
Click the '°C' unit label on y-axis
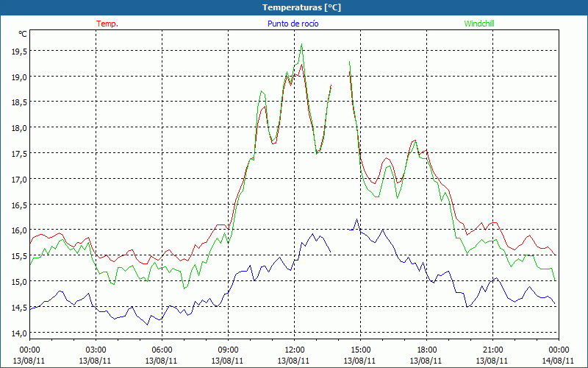[23, 34]
